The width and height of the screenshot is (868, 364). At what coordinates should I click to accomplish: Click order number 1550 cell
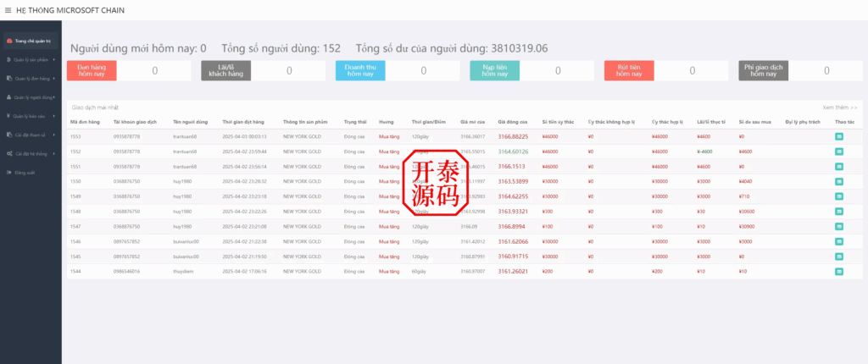75,181
